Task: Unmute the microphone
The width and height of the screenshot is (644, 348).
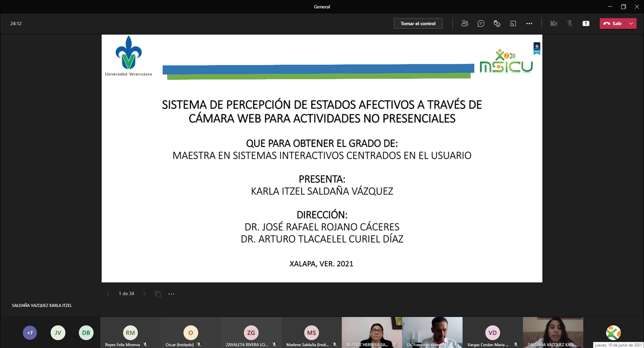Action: click(x=569, y=23)
